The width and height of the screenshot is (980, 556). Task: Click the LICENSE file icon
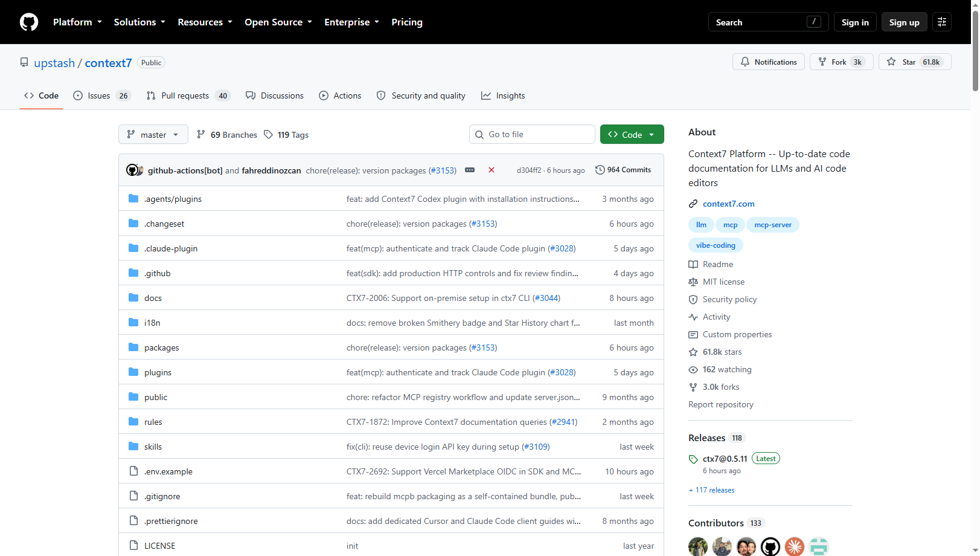(x=133, y=546)
